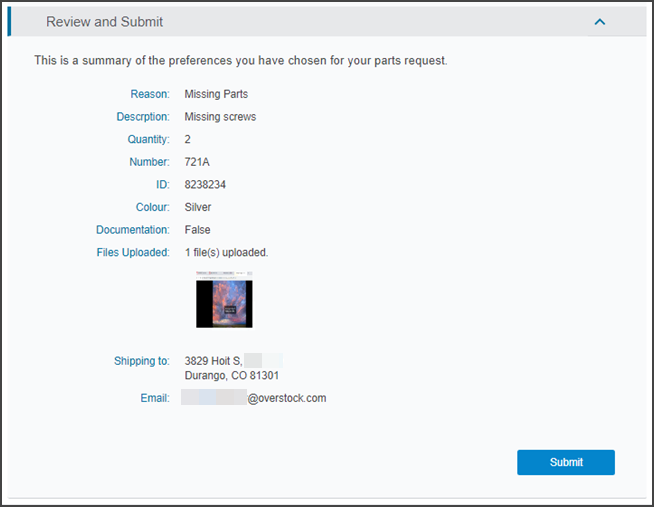Open the uploaded file thumbnail image
Image resolution: width=654 pixels, height=507 pixels.
(x=224, y=300)
